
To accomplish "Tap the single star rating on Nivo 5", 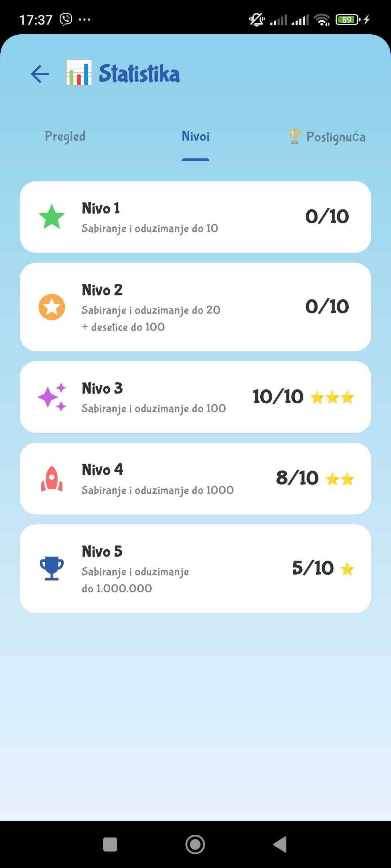I will [x=347, y=569].
